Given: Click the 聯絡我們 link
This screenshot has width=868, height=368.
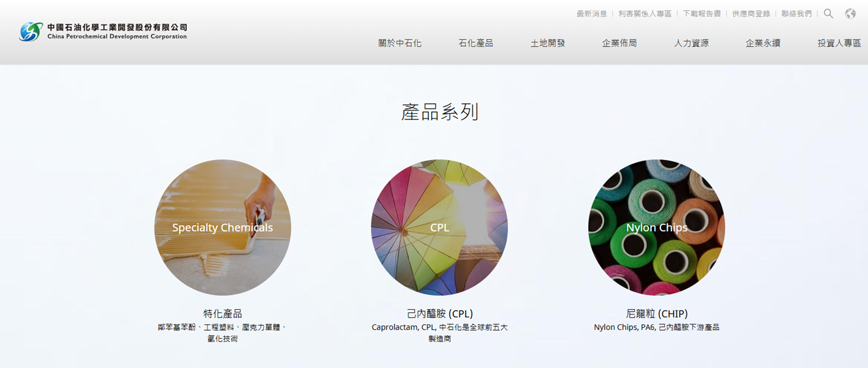Looking at the screenshot, I should click(797, 13).
